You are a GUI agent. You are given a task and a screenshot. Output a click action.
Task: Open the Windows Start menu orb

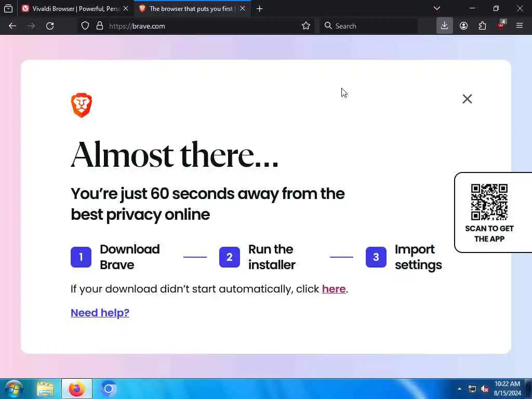pos(14,389)
